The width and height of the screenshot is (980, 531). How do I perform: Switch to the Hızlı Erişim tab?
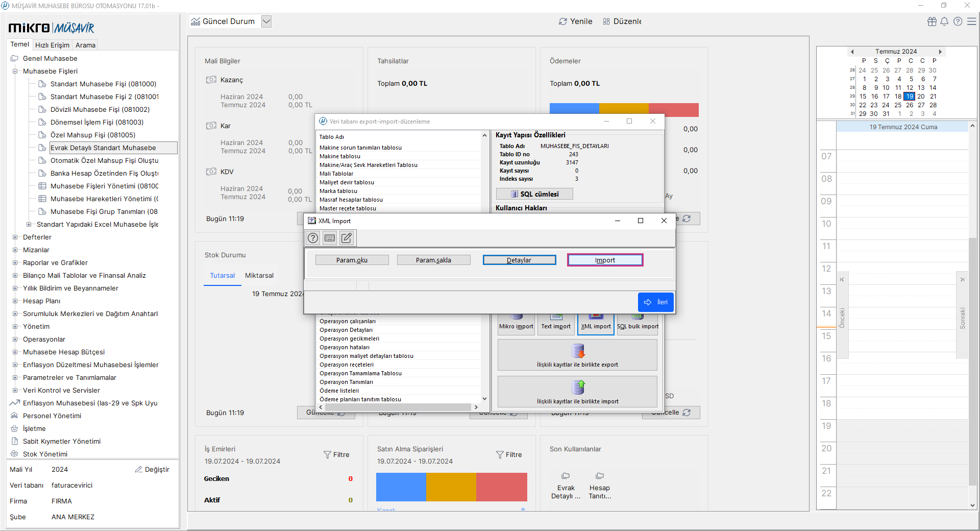[52, 45]
